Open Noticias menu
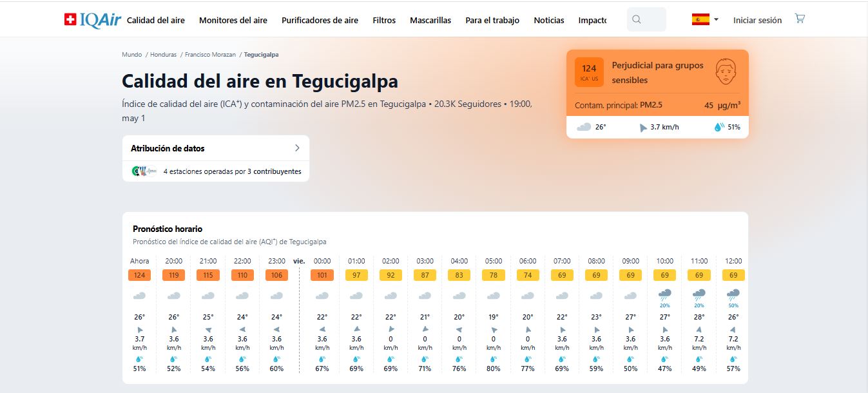Viewport: 868px width, 393px height. coord(549,20)
